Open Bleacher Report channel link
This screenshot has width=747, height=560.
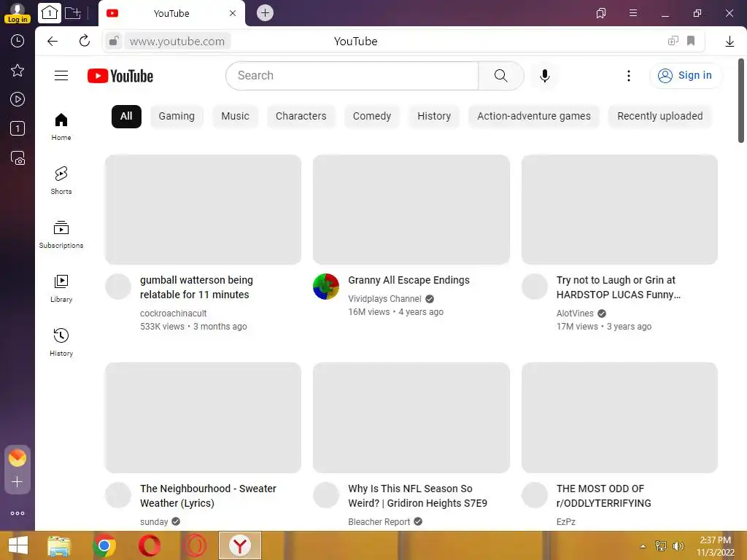click(379, 522)
